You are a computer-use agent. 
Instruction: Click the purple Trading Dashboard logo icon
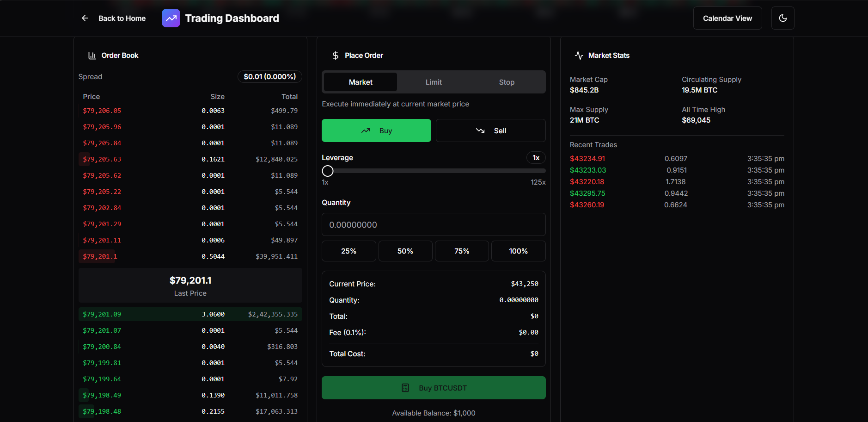pyautogui.click(x=171, y=18)
